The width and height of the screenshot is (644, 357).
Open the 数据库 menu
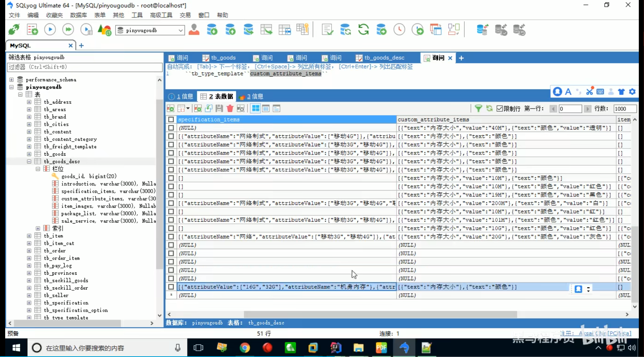78,15
